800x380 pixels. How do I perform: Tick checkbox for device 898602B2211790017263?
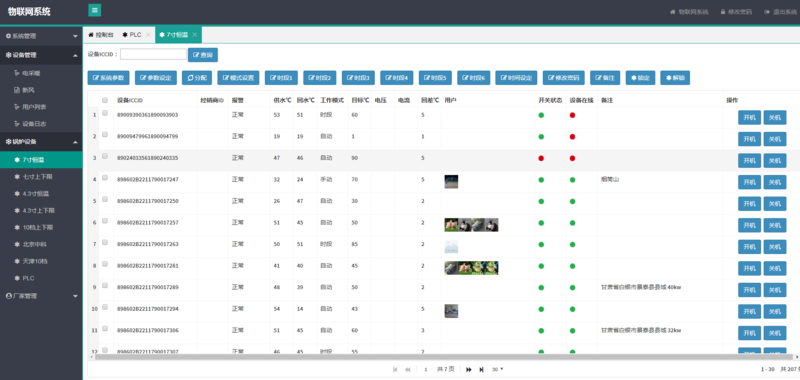pyautogui.click(x=105, y=242)
